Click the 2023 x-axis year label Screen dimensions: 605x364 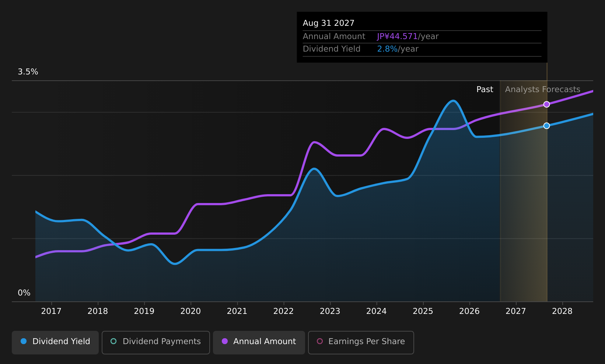(330, 311)
